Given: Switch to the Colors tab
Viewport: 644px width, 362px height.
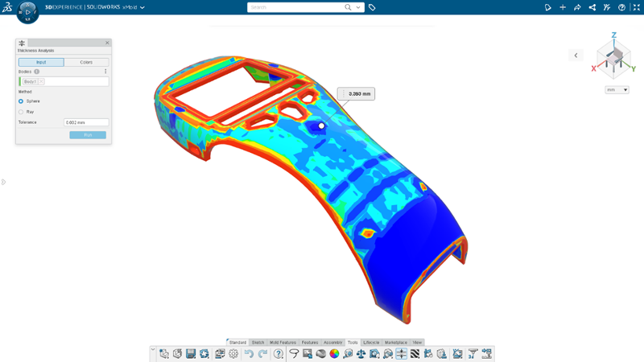Looking at the screenshot, I should (x=86, y=62).
